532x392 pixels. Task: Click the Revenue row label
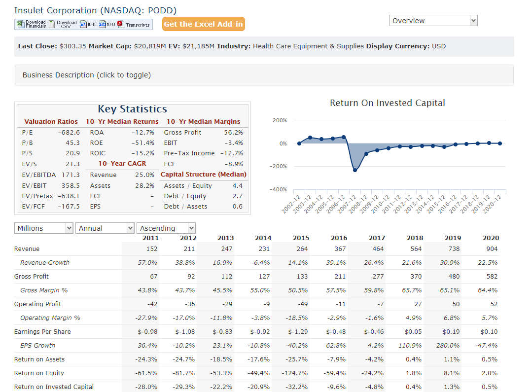click(27, 249)
